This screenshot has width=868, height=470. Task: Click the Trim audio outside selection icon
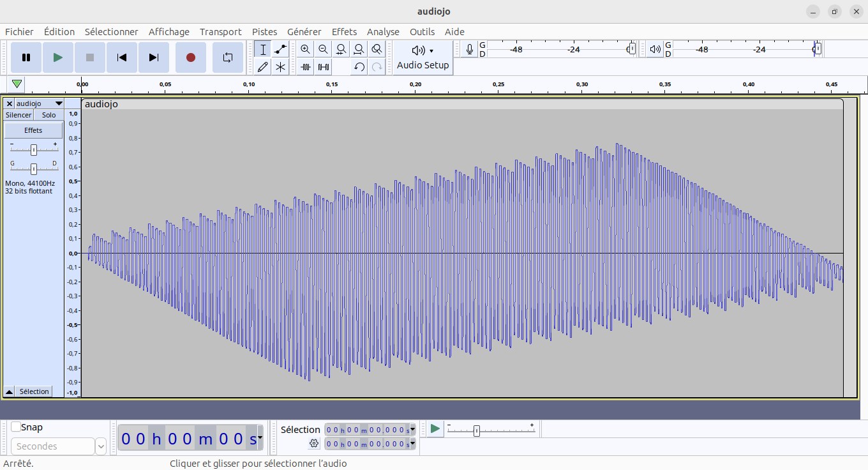306,66
